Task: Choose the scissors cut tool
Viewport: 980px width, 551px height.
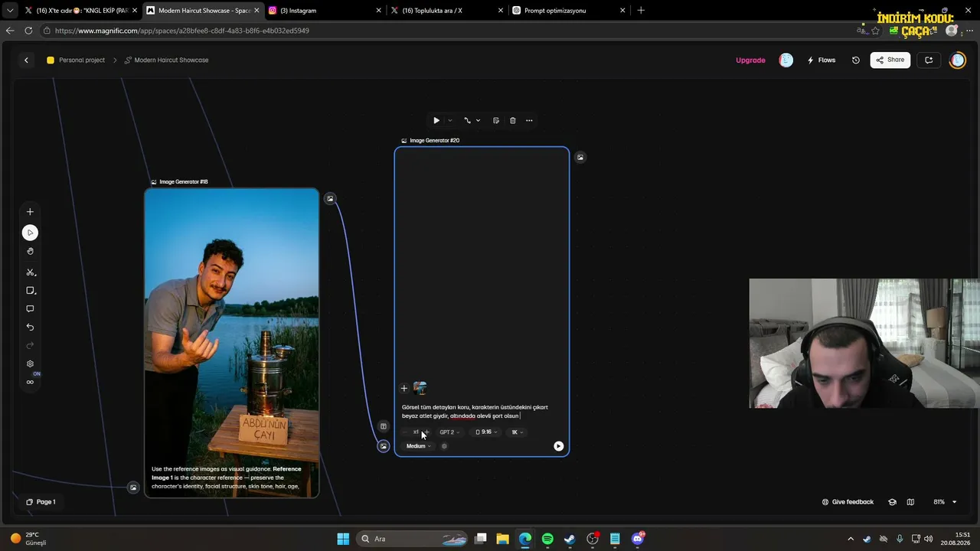Action: [30, 272]
